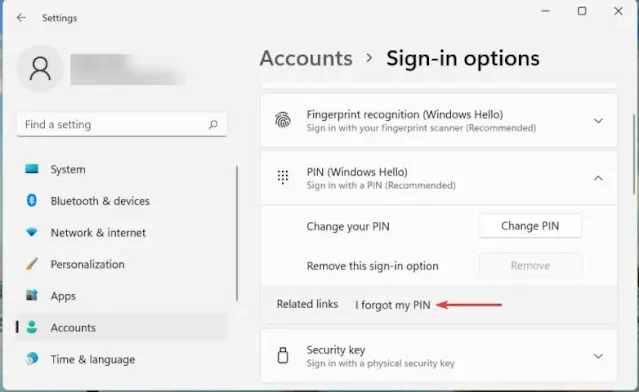Click the Apps icon in the sidebar
Viewport: 639px width, 392px height.
[x=32, y=295]
